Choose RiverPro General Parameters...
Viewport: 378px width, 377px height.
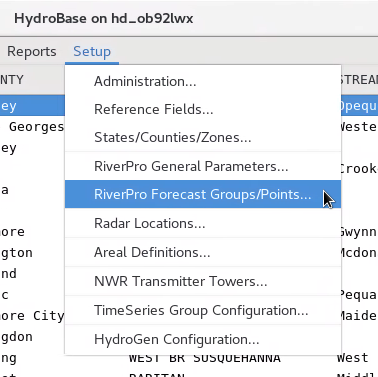[203, 166]
